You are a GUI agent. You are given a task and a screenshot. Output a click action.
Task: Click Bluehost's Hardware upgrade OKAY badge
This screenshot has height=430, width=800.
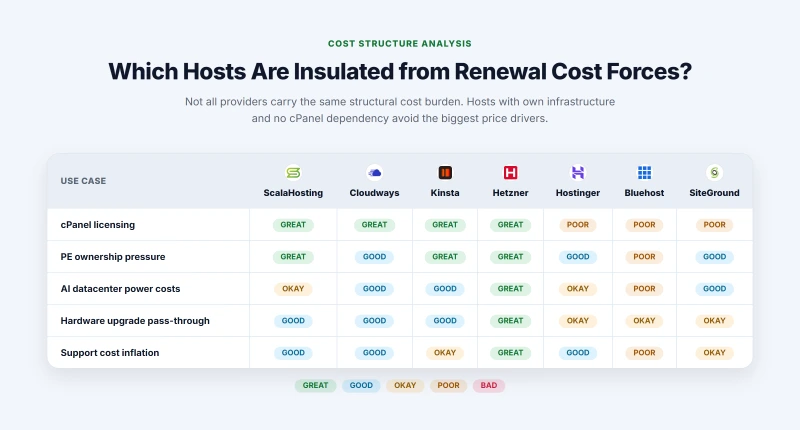click(x=644, y=321)
